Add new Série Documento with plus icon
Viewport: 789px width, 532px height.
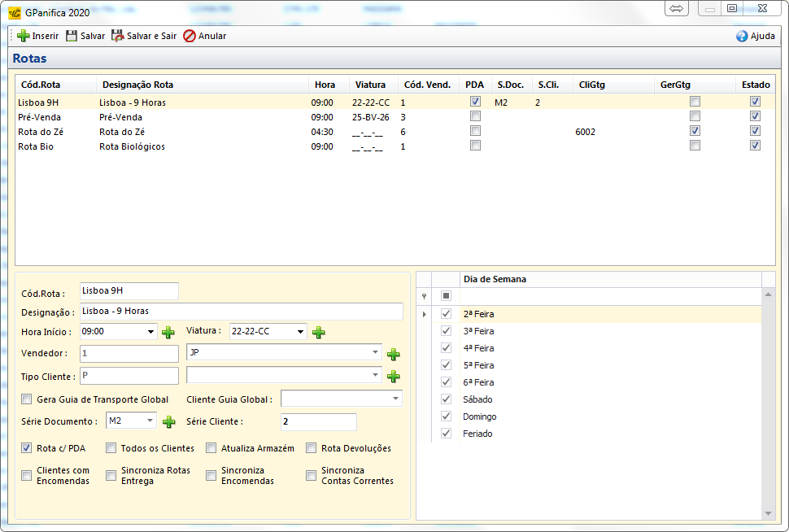pos(169,421)
